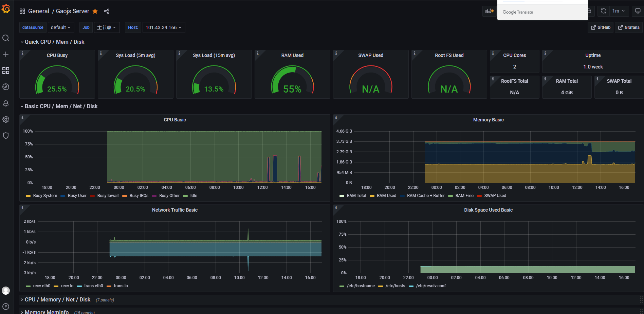Click Google Translate popup
Screen dimensions: 644x314
coord(542,10)
